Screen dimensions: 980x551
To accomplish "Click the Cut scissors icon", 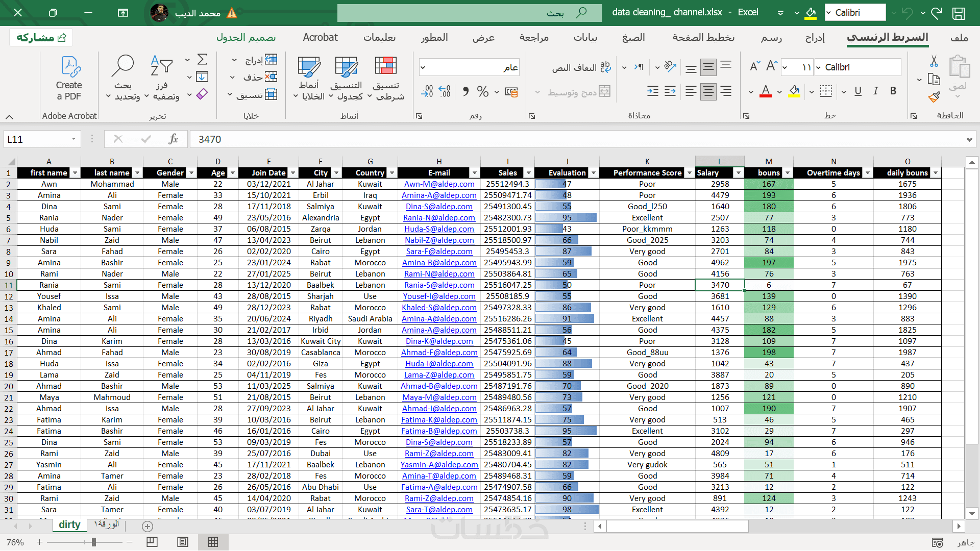I will coord(934,61).
